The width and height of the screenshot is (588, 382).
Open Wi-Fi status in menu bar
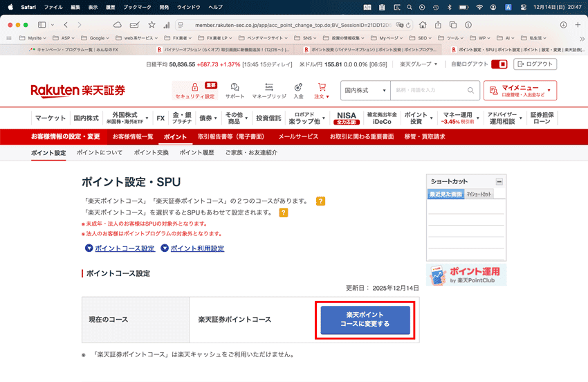479,7
